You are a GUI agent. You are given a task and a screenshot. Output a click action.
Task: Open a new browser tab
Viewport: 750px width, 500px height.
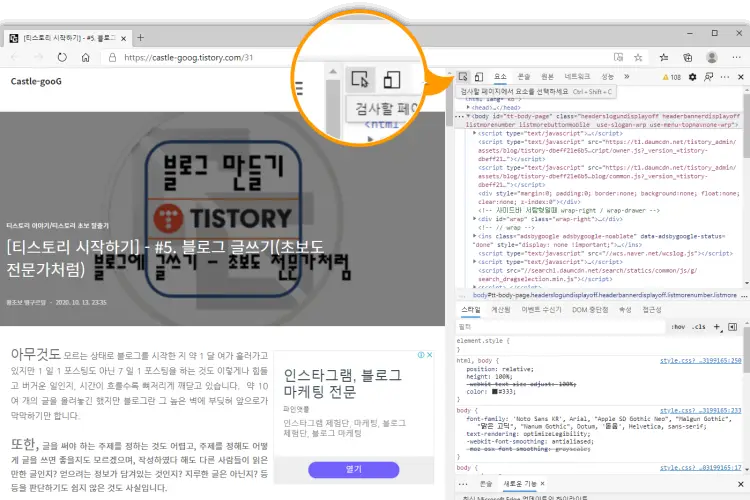coord(140,38)
